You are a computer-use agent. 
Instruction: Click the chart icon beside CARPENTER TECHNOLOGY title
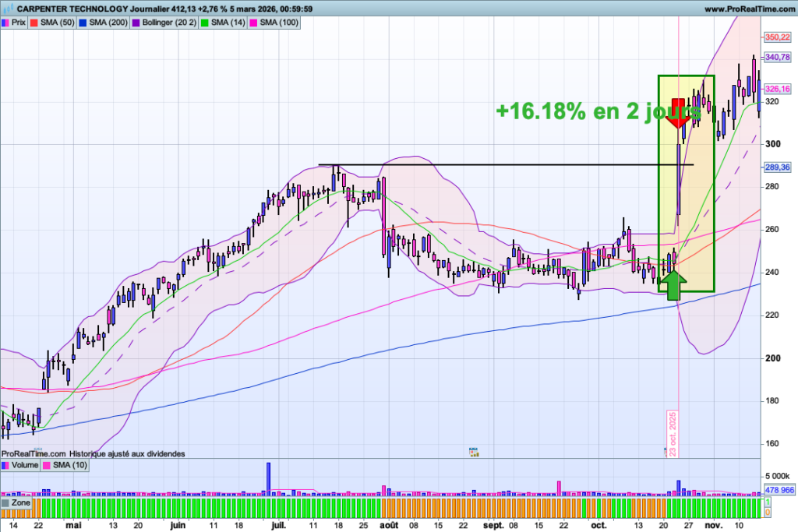coord(8,9)
